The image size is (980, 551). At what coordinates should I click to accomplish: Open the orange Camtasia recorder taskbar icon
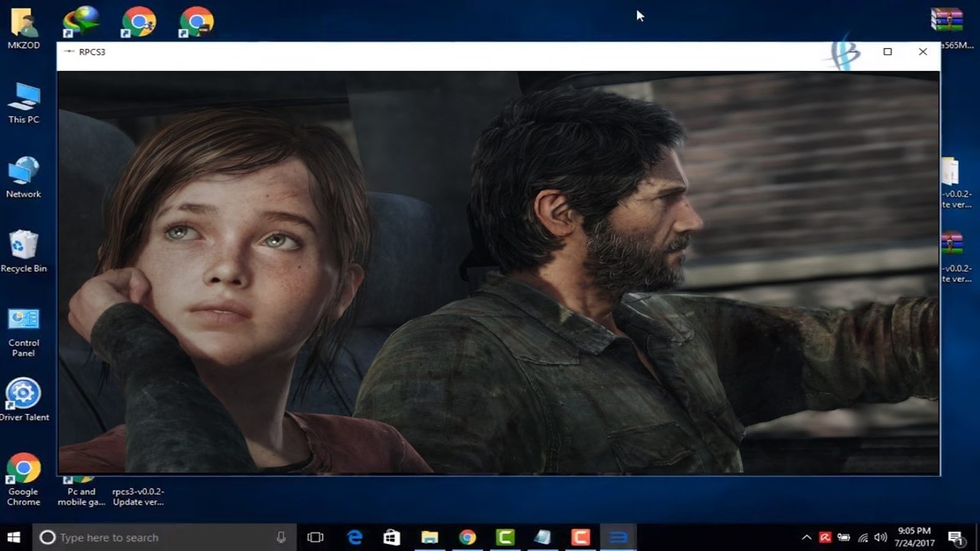(581, 538)
